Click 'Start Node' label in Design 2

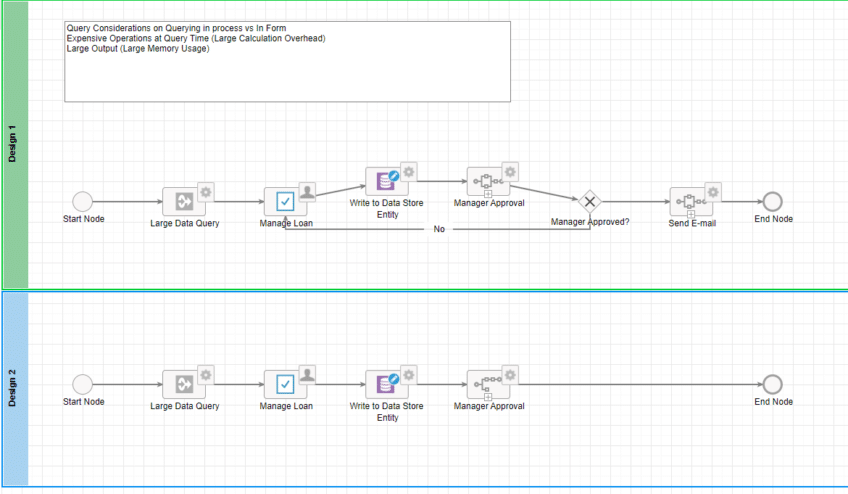[x=84, y=402]
